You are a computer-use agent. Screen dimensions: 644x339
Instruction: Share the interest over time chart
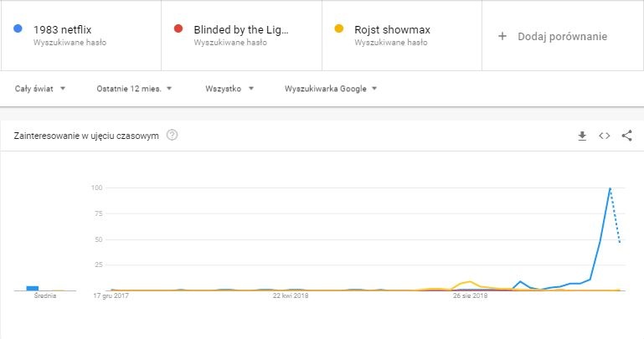click(x=626, y=136)
